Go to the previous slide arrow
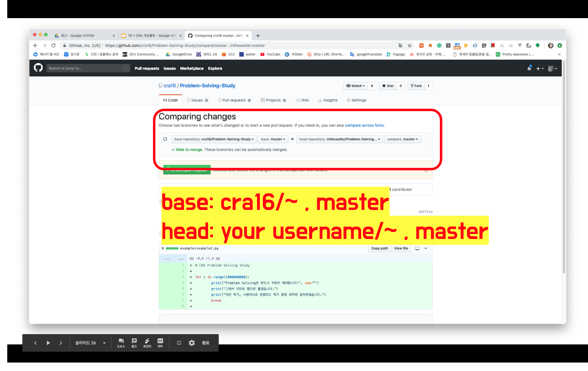 pos(35,343)
